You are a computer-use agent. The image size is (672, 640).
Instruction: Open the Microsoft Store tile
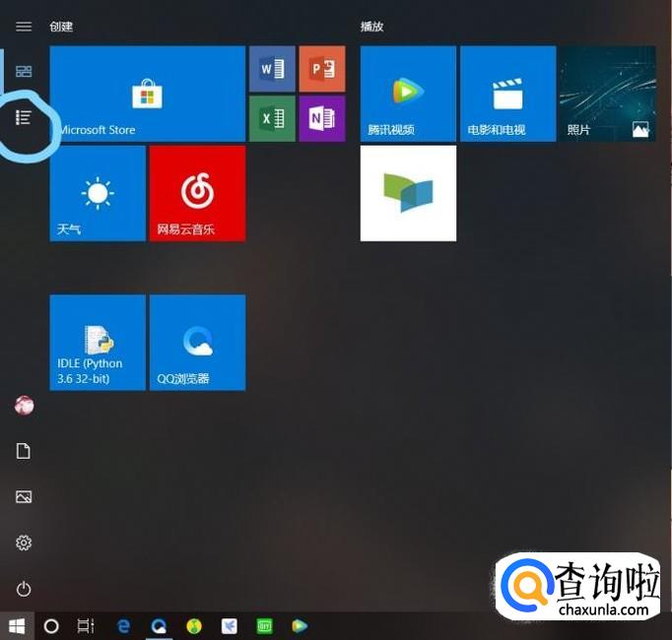coord(148,94)
